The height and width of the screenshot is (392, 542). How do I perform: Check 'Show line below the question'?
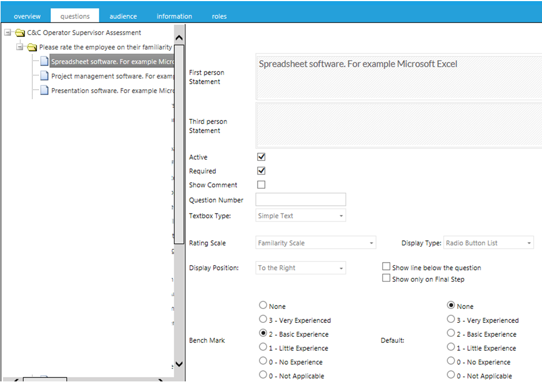[386, 267]
